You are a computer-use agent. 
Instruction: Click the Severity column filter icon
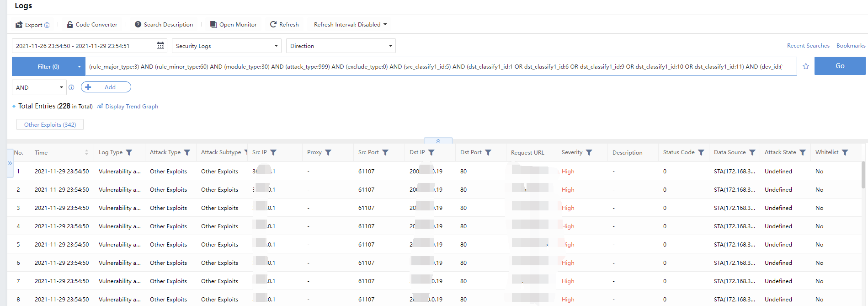(589, 153)
